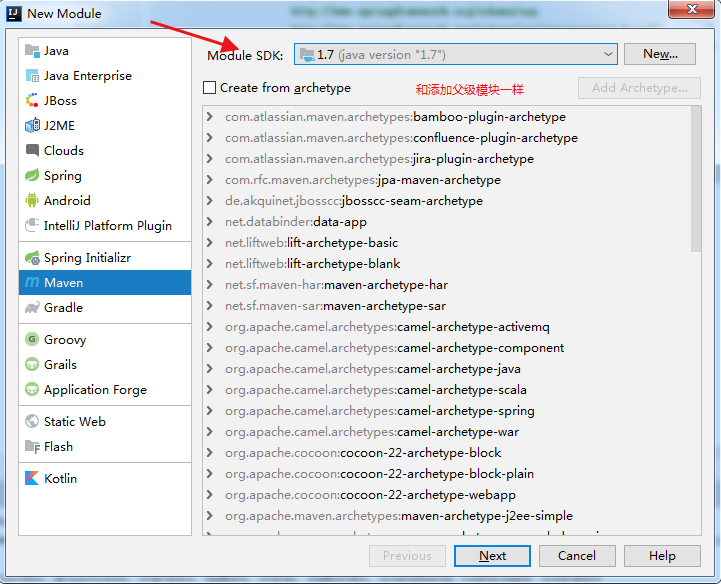Select the Java Enterprise icon

pos(32,75)
